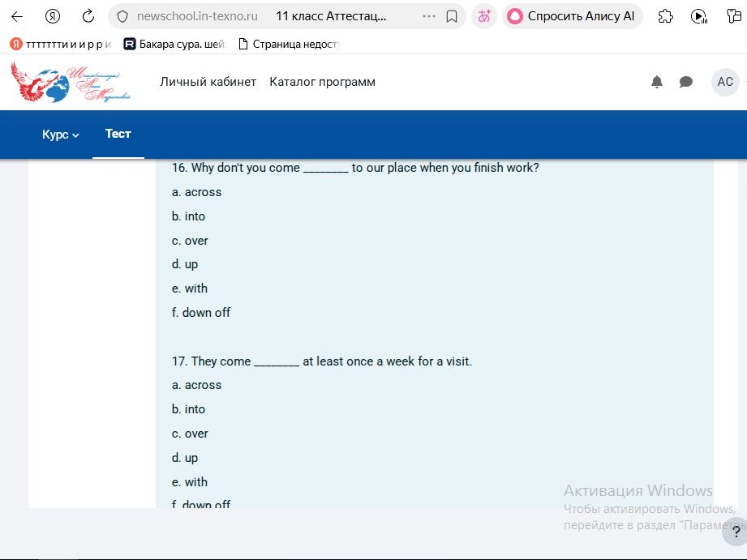The height and width of the screenshot is (560, 747).
Task: Click the school logo with dove
Action: point(71,82)
